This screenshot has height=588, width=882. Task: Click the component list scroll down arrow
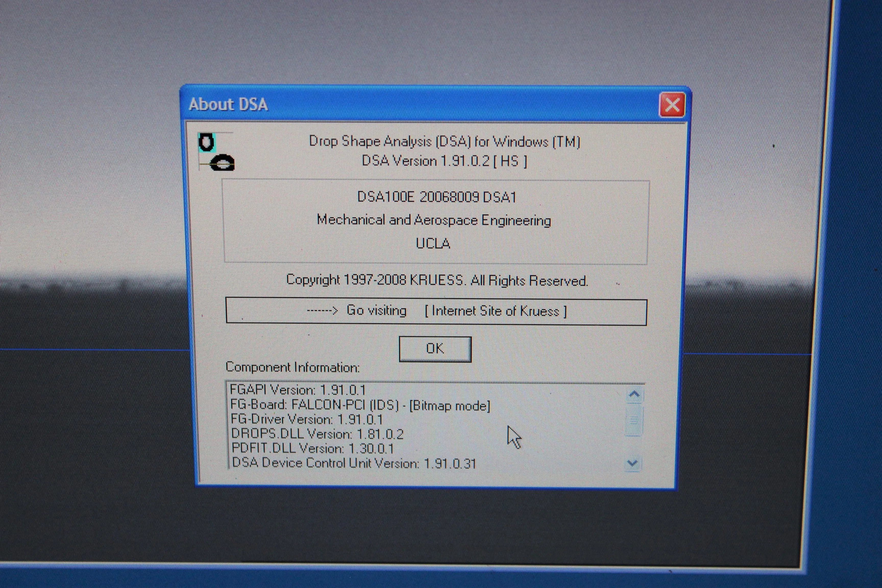point(633,463)
